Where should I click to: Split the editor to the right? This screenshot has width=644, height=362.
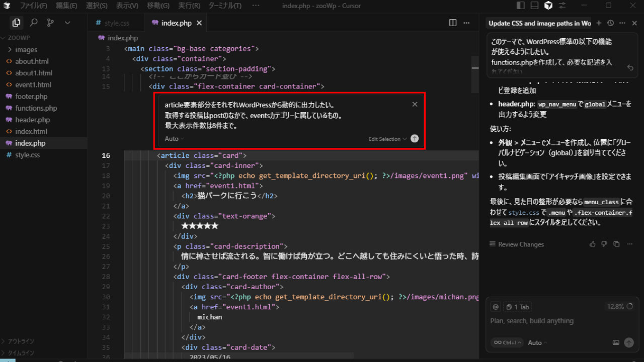453,23
